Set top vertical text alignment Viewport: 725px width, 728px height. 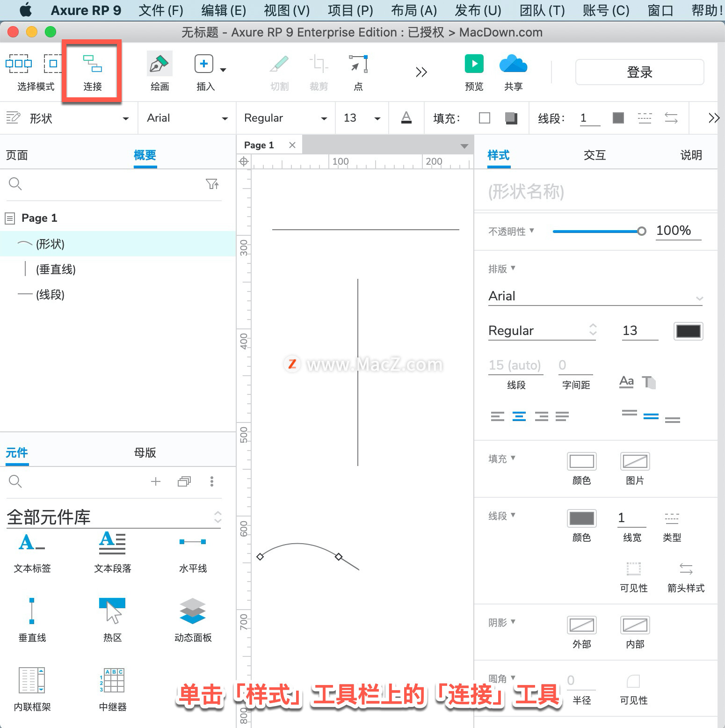[x=630, y=414]
